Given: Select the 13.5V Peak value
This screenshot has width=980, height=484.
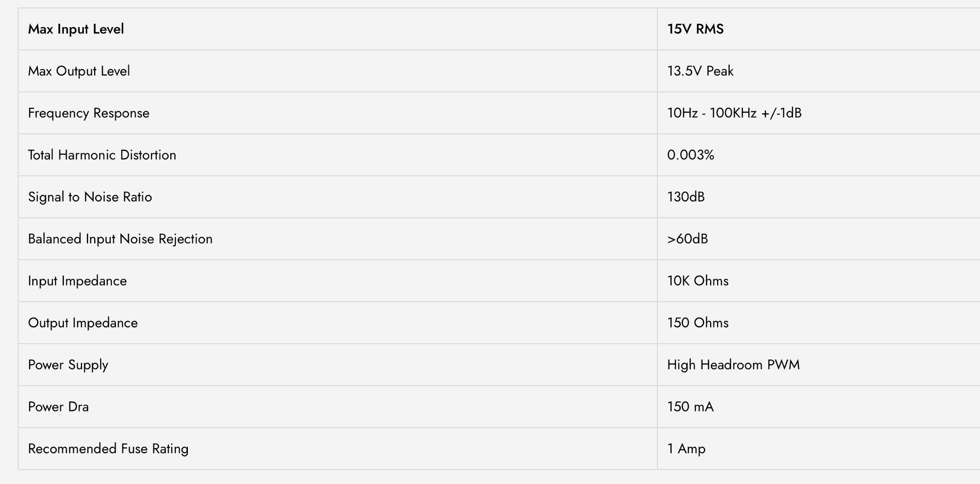Looking at the screenshot, I should (701, 71).
